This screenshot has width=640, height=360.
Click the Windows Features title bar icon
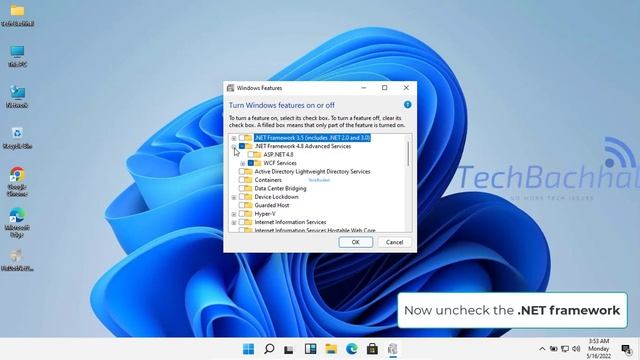(231, 88)
